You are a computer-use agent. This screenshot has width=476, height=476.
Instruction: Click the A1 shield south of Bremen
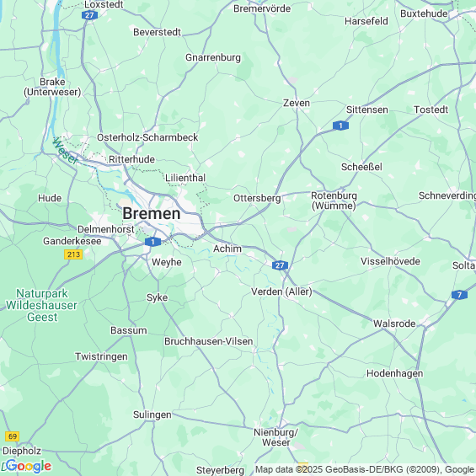152,242
